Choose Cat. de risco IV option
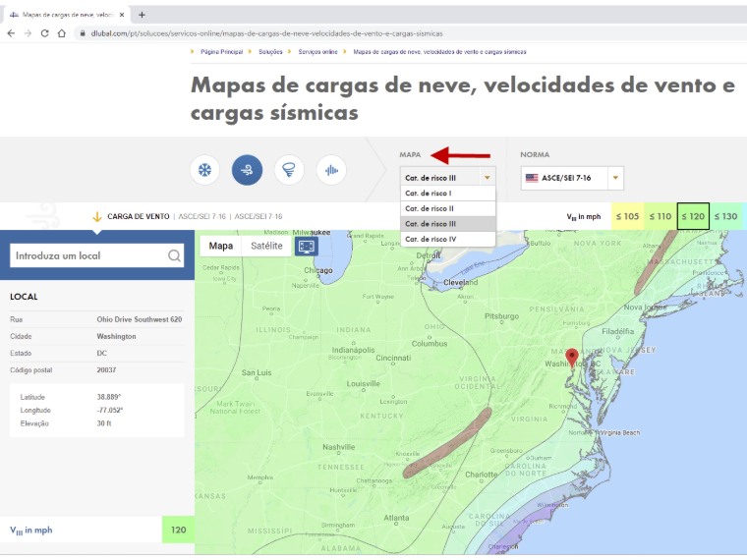The width and height of the screenshot is (747, 560). 448,239
